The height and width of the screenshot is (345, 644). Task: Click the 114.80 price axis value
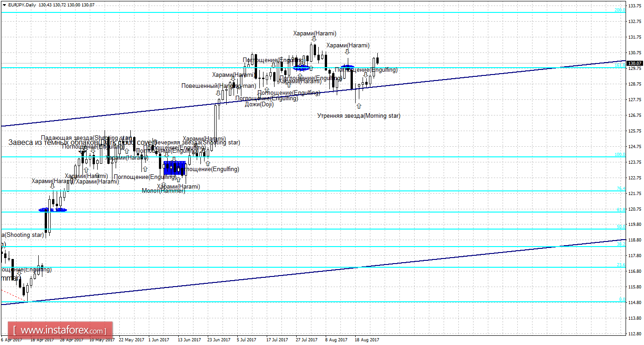click(x=635, y=303)
